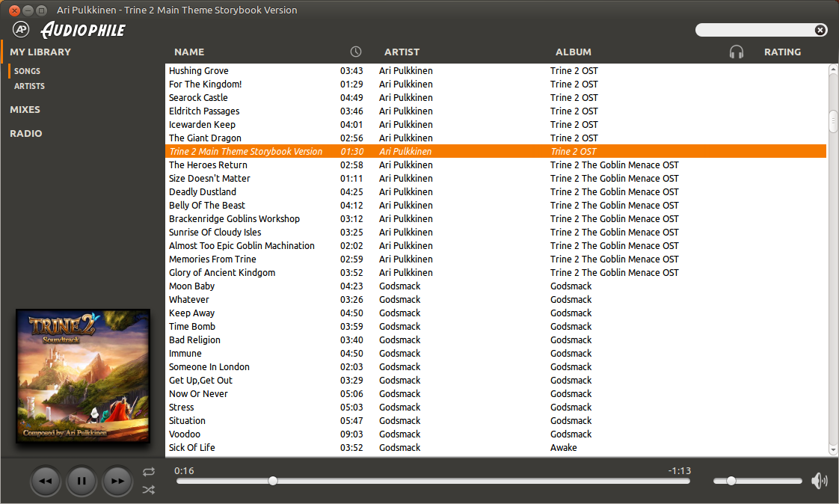The height and width of the screenshot is (504, 839).
Task: Skip to the previous track
Action: click(x=45, y=481)
